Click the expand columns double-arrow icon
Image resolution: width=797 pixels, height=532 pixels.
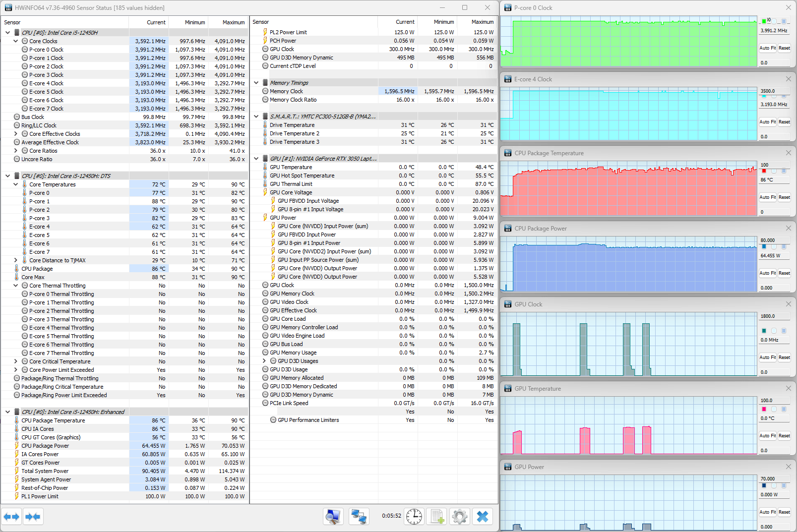pyautogui.click(x=11, y=517)
